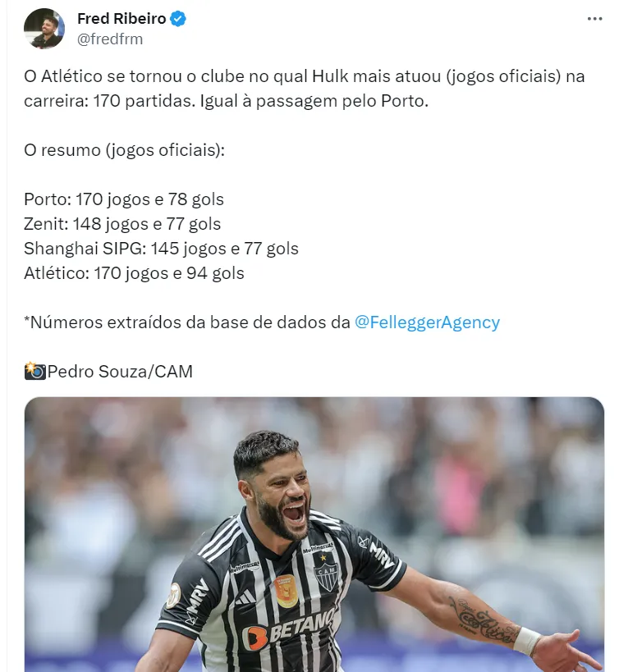Click the camera flash emoji
The width and height of the screenshot is (619, 672).
pos(34,371)
